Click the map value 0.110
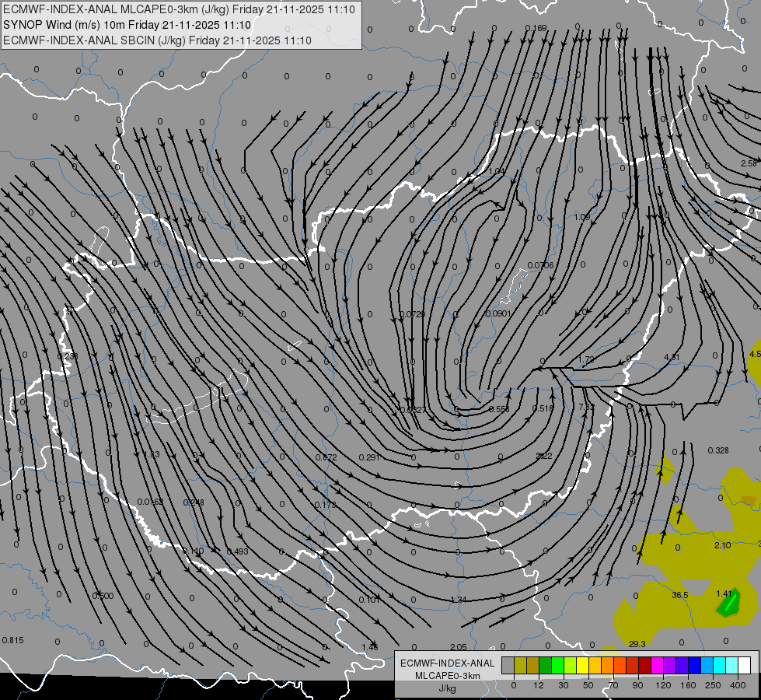Viewport: 761px width, 700px height. point(193,551)
